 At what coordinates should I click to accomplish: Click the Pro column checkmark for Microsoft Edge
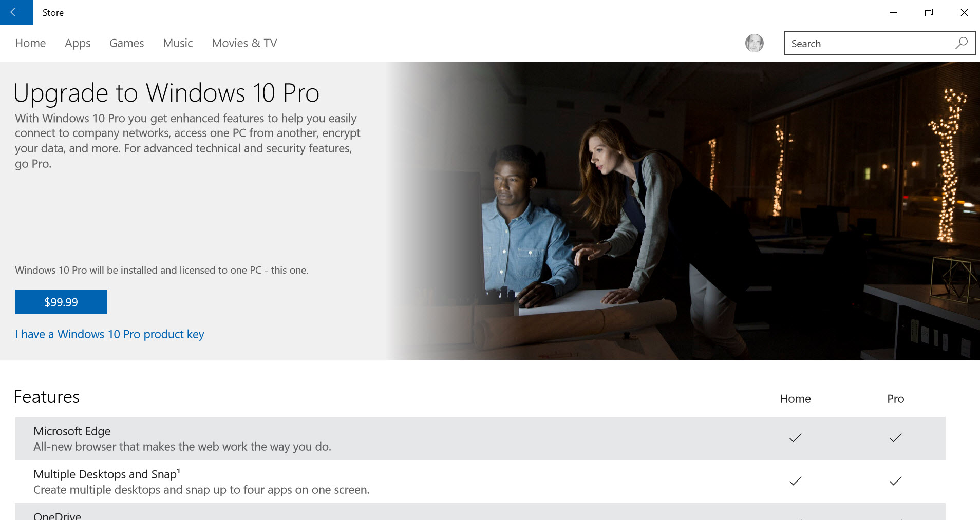click(x=895, y=438)
